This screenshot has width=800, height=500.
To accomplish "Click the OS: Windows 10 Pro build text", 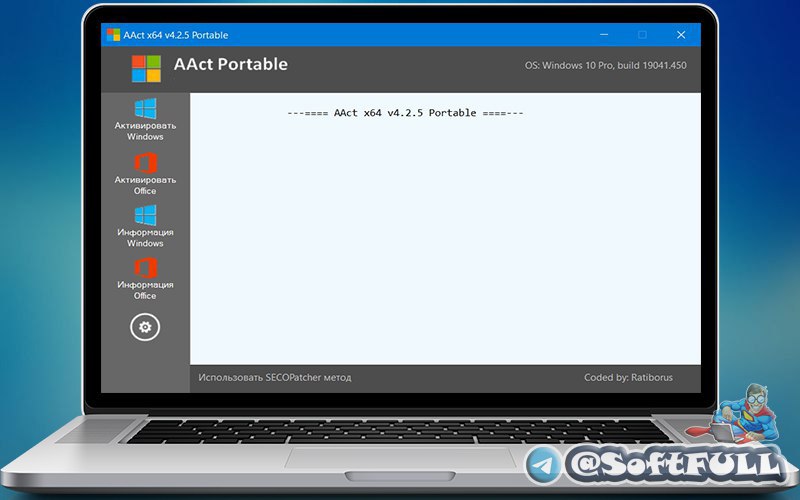I will click(x=605, y=65).
